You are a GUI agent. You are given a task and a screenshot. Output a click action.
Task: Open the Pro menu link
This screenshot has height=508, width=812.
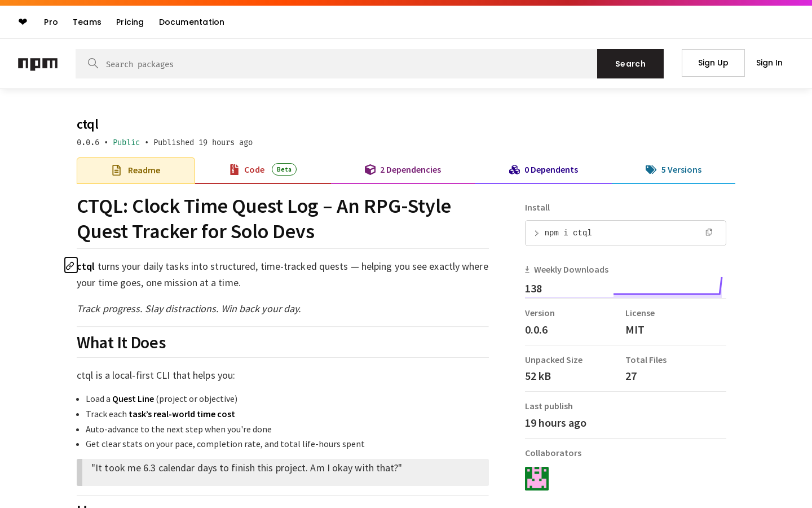[51, 22]
